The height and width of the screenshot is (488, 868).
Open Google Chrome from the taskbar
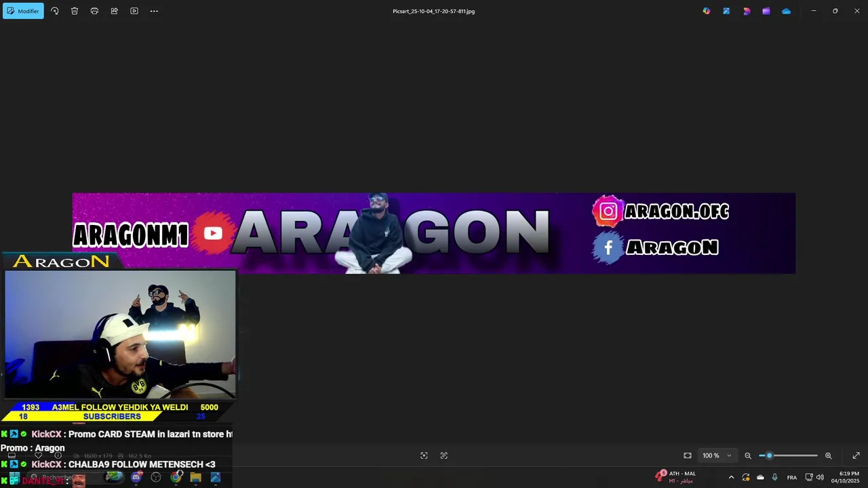[176, 477]
